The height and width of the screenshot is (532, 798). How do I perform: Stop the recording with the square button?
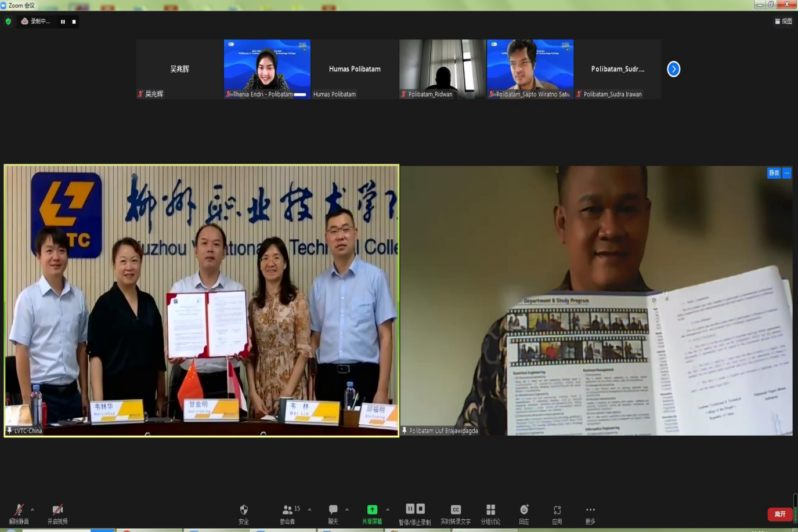pos(74,21)
